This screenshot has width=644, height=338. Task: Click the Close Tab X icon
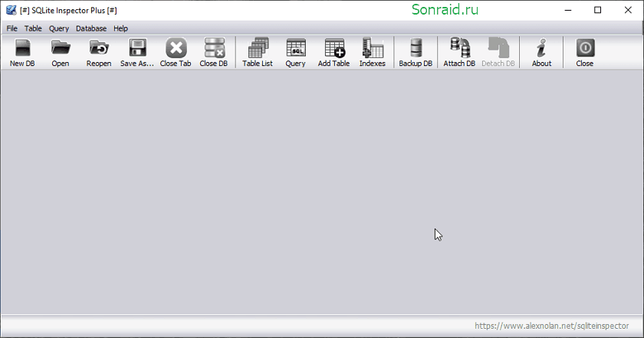click(x=176, y=52)
